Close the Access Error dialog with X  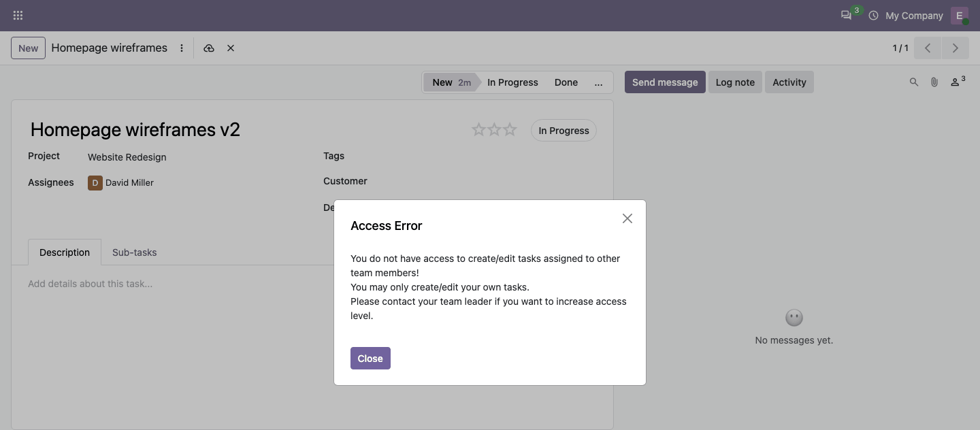(627, 218)
